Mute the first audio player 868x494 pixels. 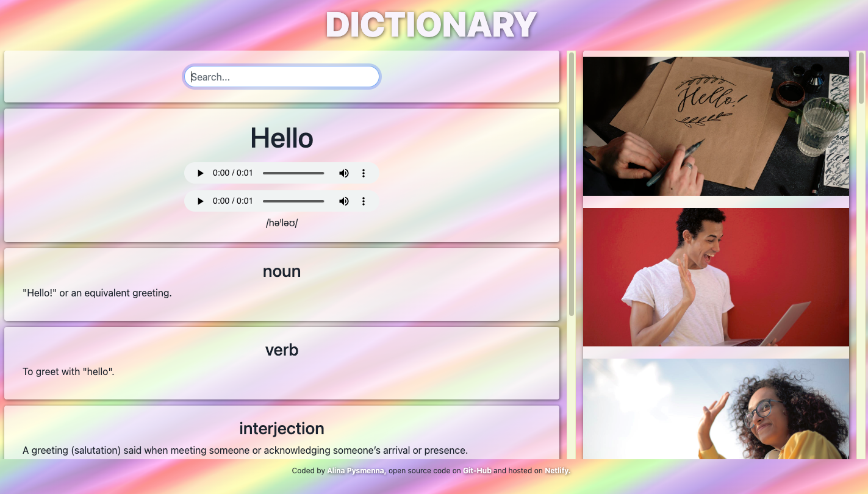point(344,173)
